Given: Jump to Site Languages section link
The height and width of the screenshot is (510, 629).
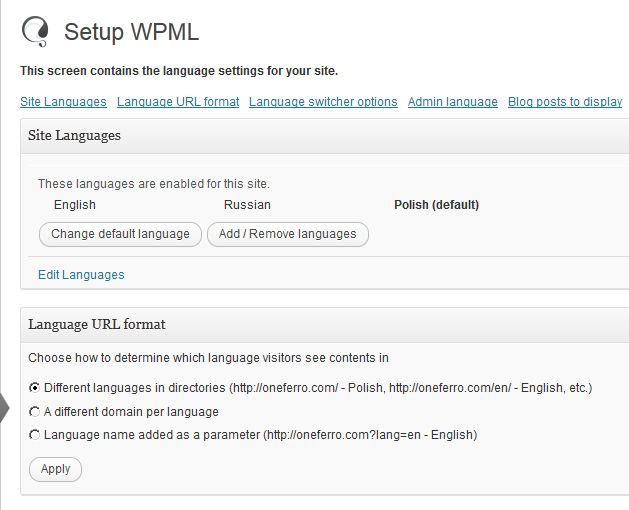Looking at the screenshot, I should 63,102.
